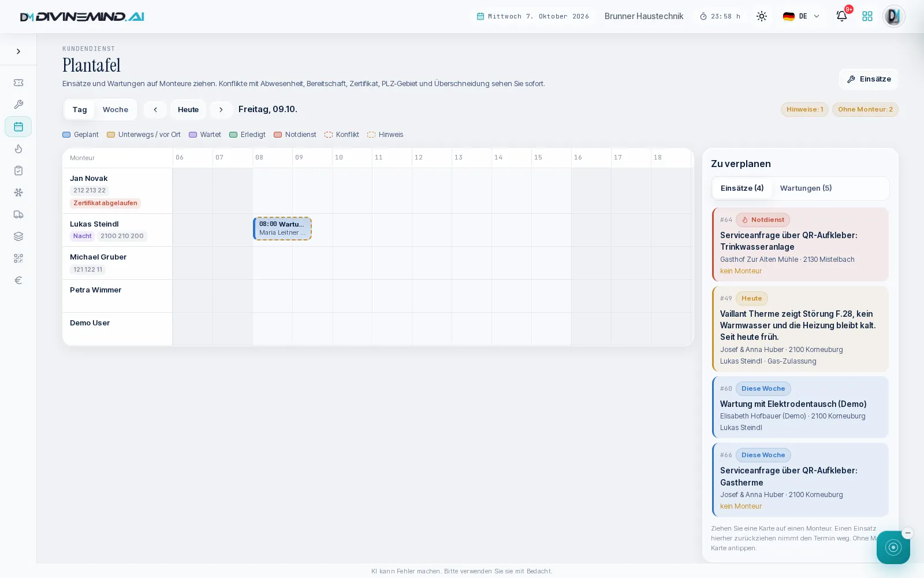Select card #66 Serviceanfrage Gastherme
The width and height of the screenshot is (924, 578).
coord(800,480)
